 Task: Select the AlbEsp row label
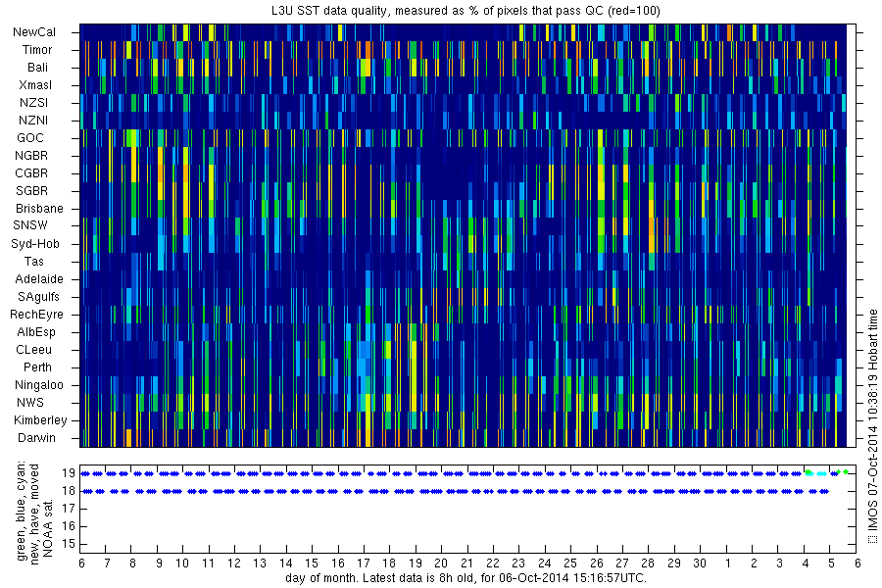tap(36, 332)
